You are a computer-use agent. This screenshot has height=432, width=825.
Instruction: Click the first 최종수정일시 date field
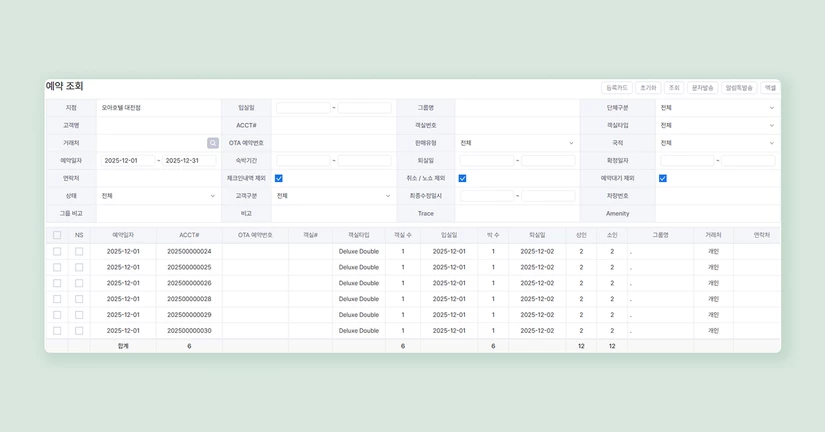[487, 196]
